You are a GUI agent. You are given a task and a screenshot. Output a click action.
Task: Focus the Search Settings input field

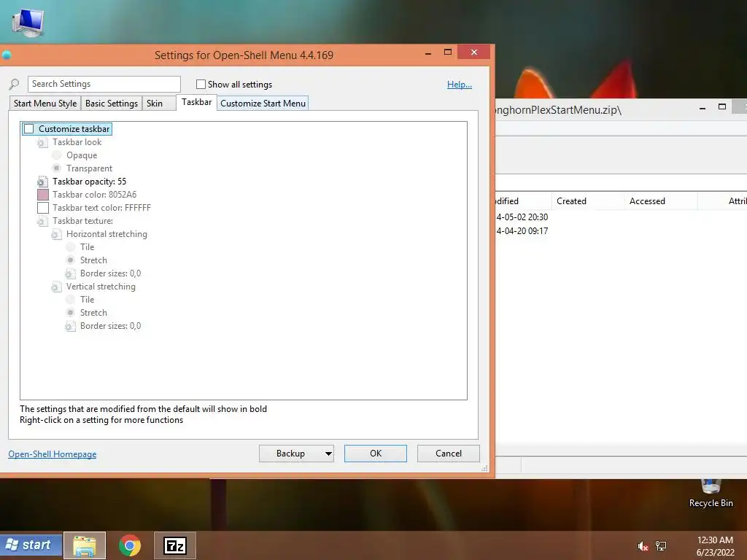click(x=104, y=85)
